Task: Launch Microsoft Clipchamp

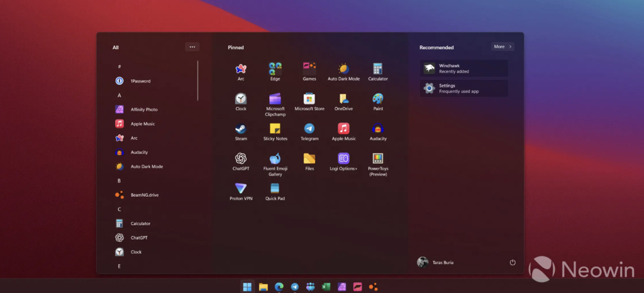Action: (275, 104)
